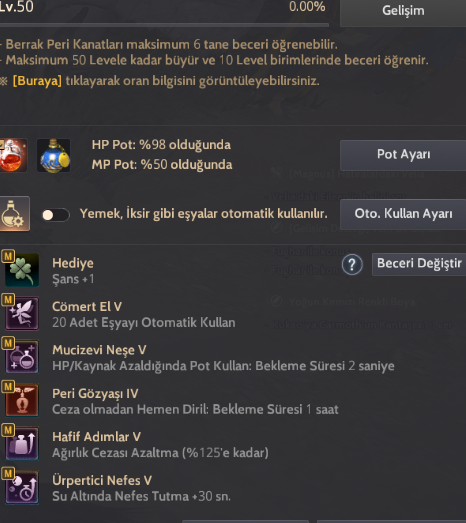This screenshot has width=466, height=523.
Task: Click the Beceri Değiştir button
Action: (419, 264)
